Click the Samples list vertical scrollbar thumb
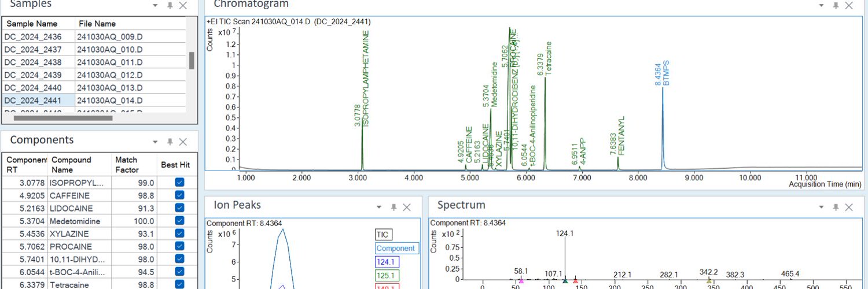Viewport: 868px width, 289px height. (x=192, y=61)
